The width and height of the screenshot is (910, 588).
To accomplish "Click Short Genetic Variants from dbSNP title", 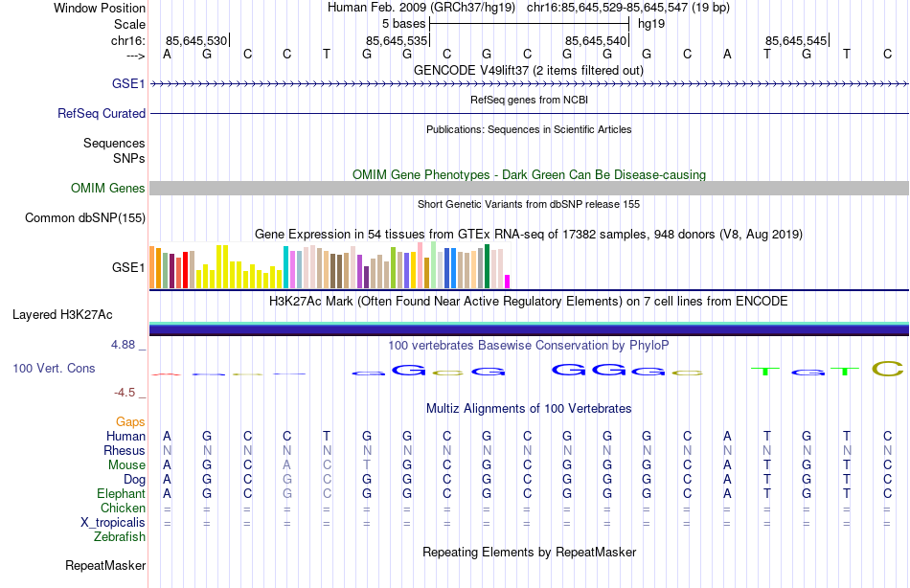I will point(528,204).
